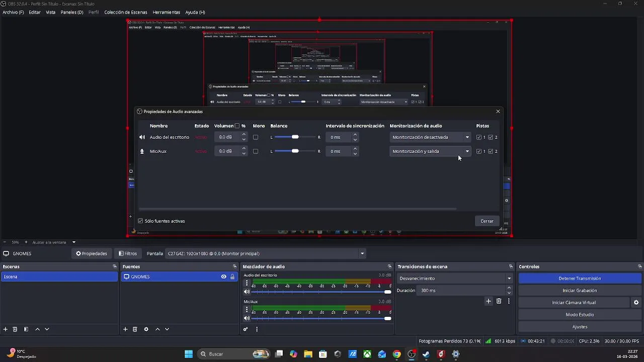
Task: Open Windows Start button in taskbar
Action: [189, 354]
